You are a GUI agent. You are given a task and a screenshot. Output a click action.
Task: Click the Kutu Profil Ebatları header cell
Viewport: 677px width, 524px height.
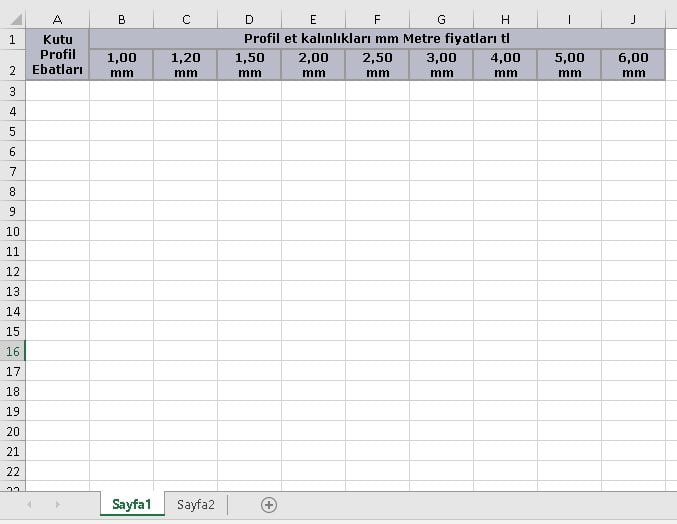[x=57, y=54]
